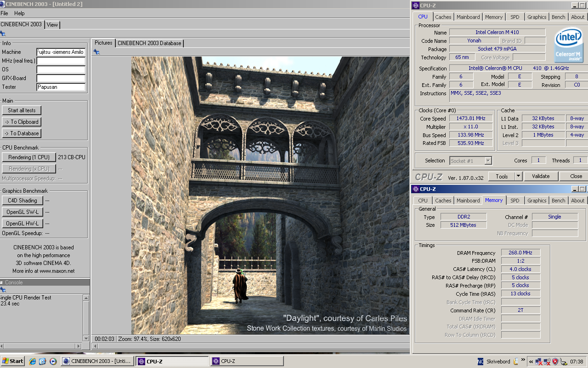Expand the Skrivebord toolbar chevron

coord(523,359)
